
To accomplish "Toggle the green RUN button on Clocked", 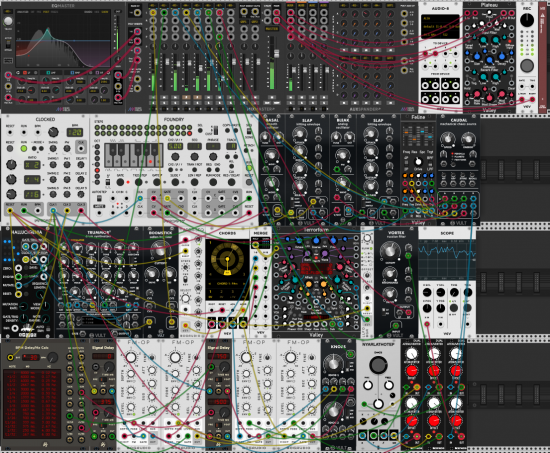I will click(x=24, y=148).
